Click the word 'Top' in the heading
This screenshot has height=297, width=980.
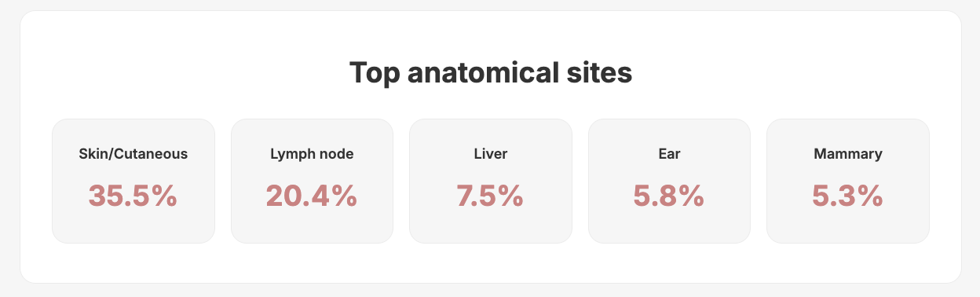click(x=376, y=74)
